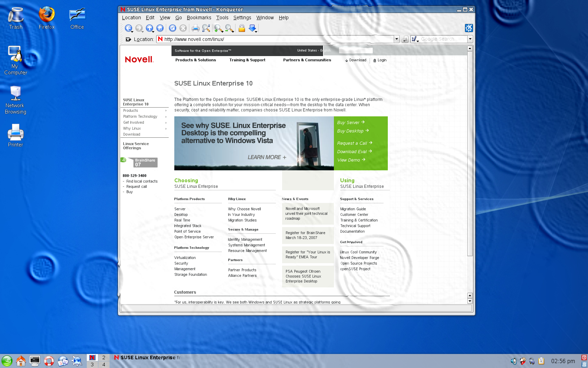Click the Stop loading icon
Viewport: 588px width, 368px height.
click(x=183, y=28)
